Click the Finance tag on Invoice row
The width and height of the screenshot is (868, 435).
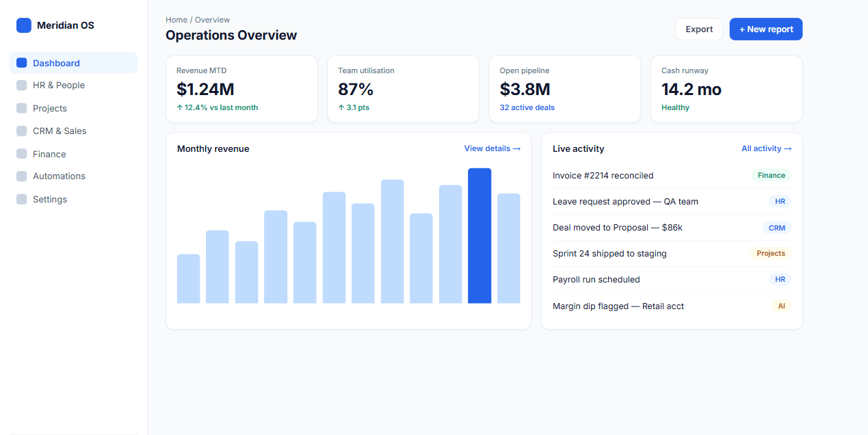(x=772, y=176)
